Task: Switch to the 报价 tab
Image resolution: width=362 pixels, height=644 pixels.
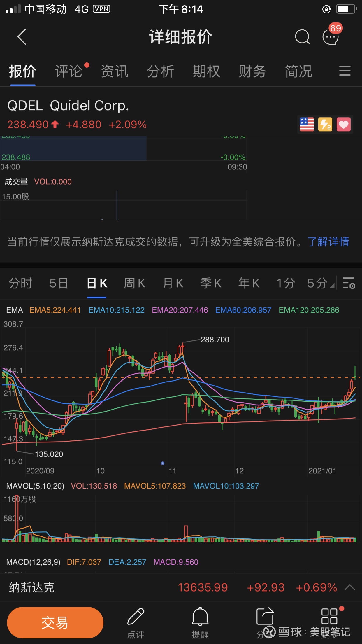Action: pos(22,71)
